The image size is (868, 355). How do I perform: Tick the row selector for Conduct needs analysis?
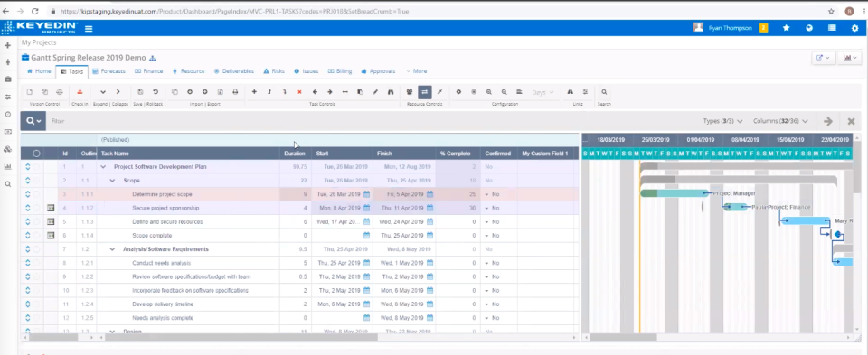point(36,263)
